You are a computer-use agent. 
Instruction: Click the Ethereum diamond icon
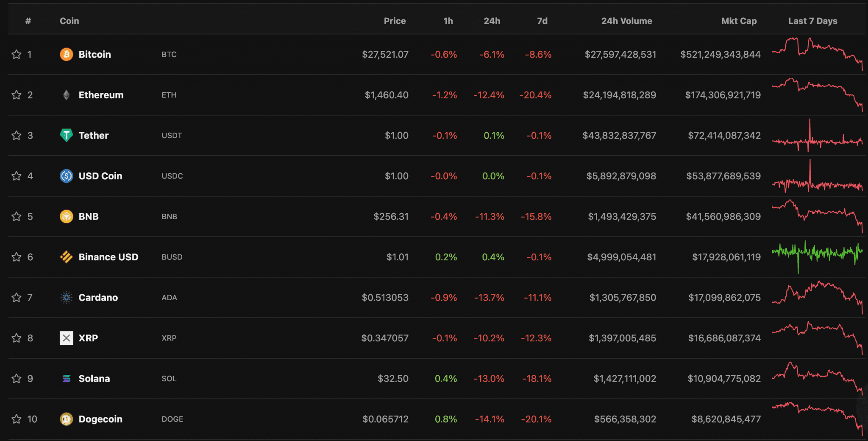pyautogui.click(x=66, y=95)
